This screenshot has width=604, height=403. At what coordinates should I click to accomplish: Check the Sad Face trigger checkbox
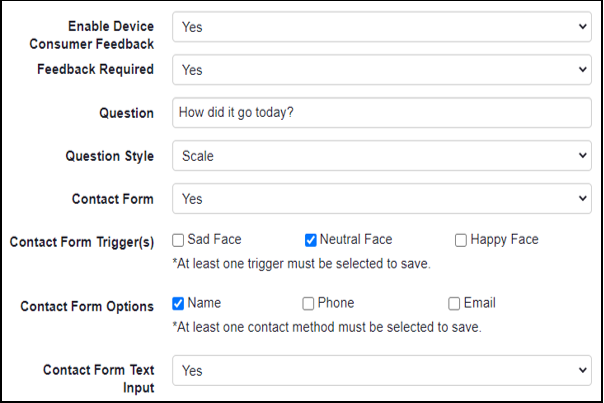coord(178,240)
